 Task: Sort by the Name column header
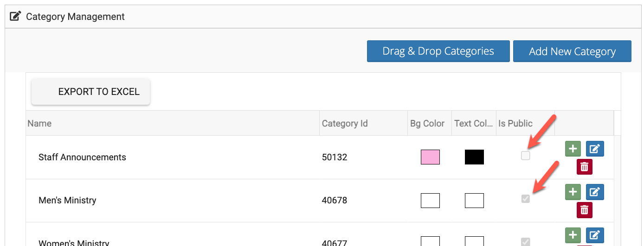39,124
